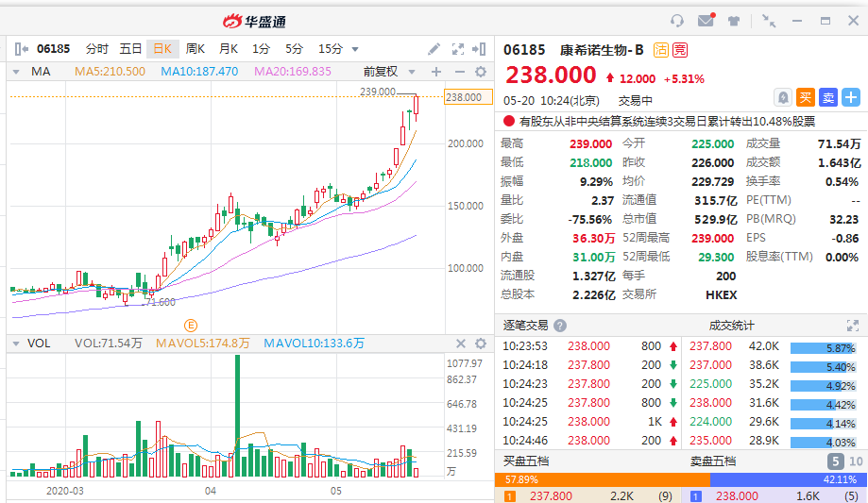Click the 52周最高 value 239.000
868x503 pixels.
pos(713,238)
